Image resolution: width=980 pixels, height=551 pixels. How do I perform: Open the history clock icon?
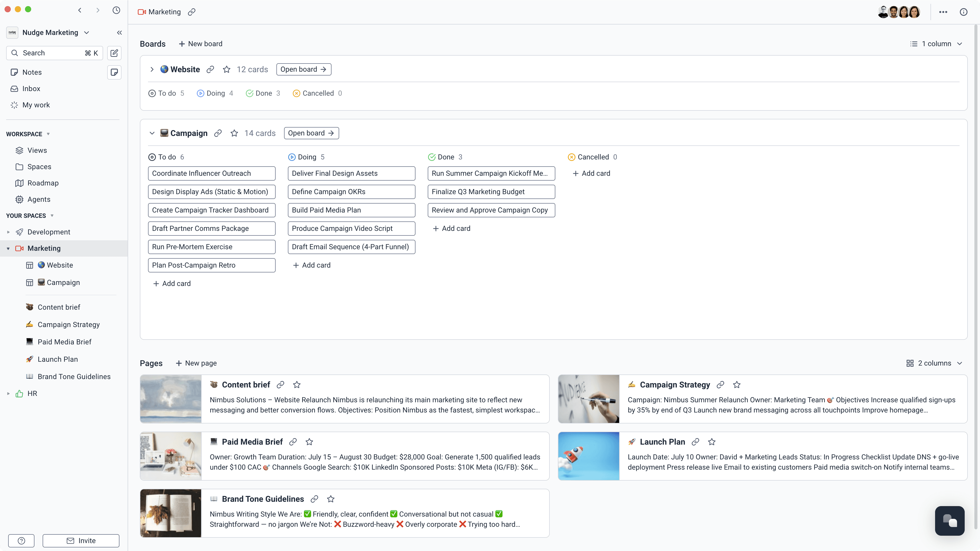(x=116, y=10)
